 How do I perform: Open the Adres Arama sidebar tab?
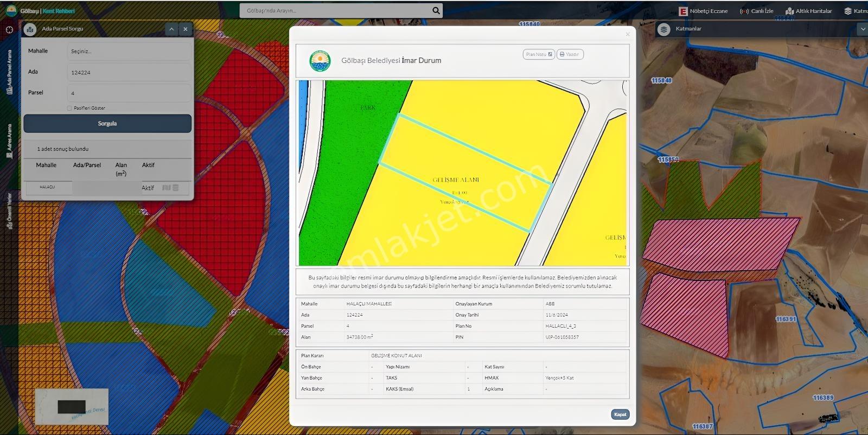tap(9, 140)
